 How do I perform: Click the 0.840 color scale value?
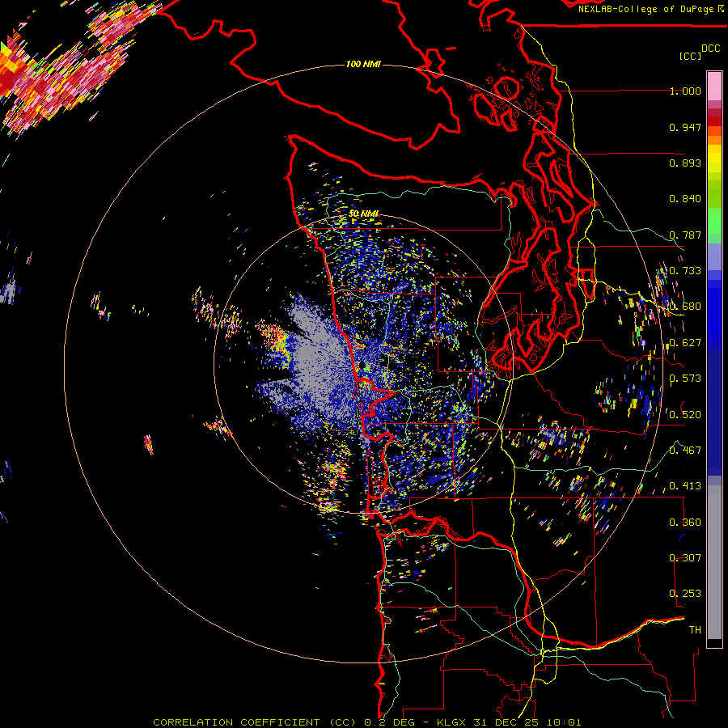(685, 199)
